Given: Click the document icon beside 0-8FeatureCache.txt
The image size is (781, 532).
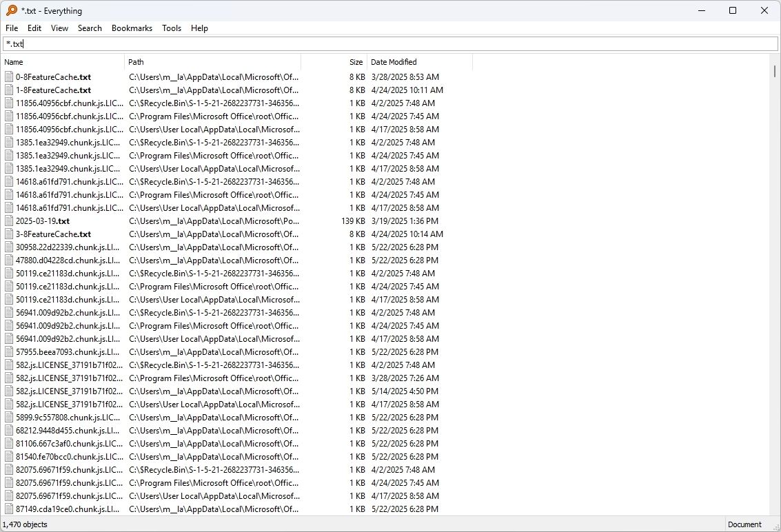Looking at the screenshot, I should pos(8,76).
